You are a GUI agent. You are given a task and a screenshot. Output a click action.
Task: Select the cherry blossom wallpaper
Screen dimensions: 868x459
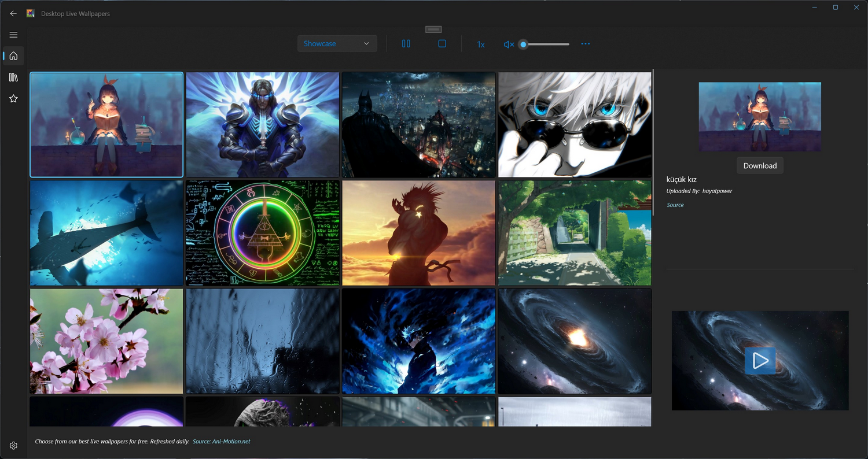(106, 341)
